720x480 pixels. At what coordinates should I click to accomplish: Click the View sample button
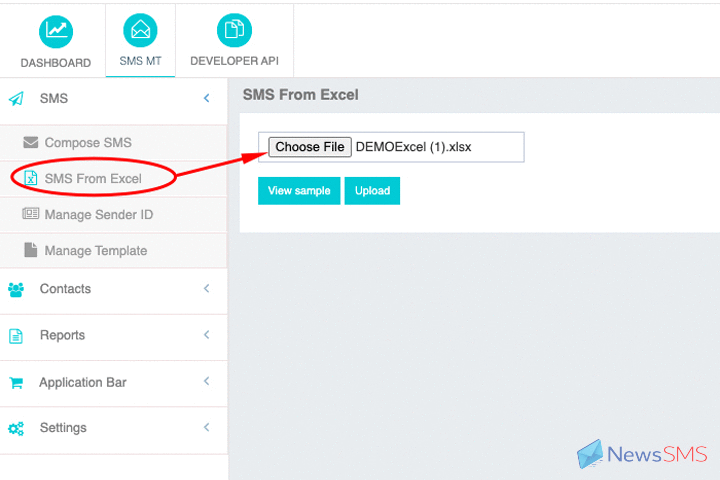pyautogui.click(x=299, y=191)
